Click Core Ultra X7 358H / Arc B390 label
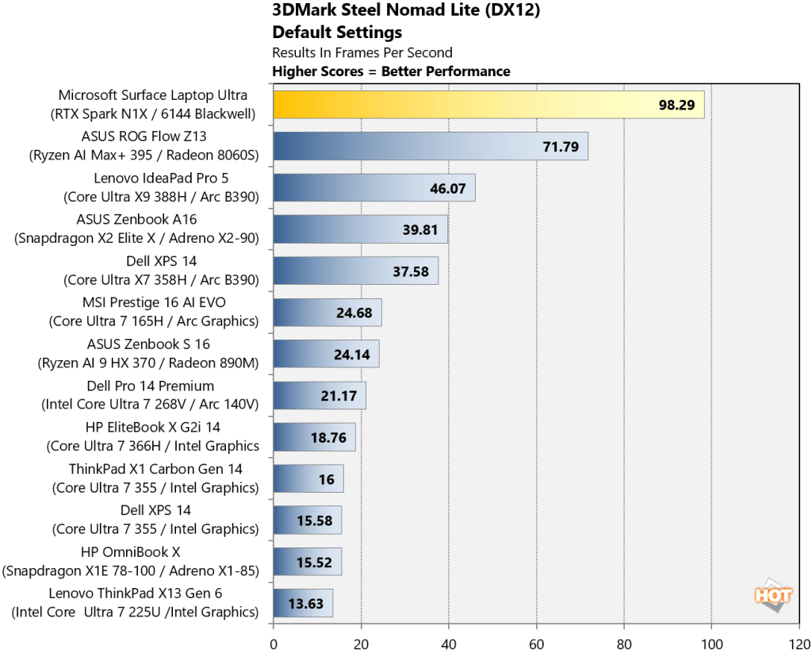The image size is (812, 653). 161,280
